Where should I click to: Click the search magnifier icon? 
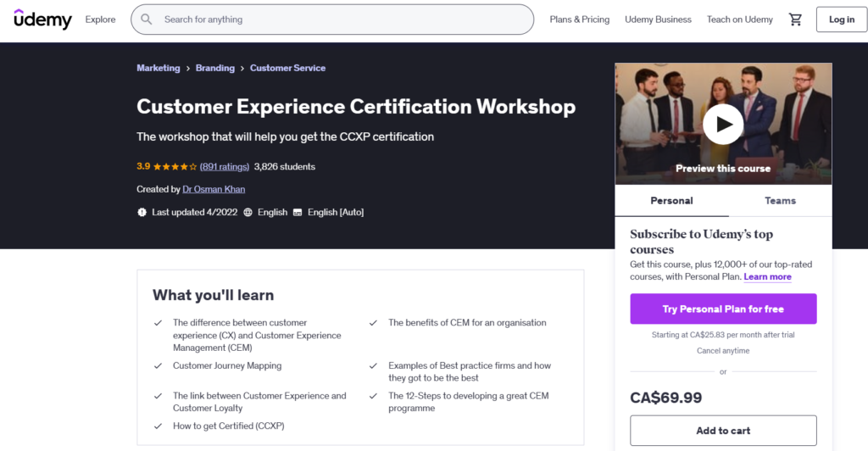click(146, 19)
